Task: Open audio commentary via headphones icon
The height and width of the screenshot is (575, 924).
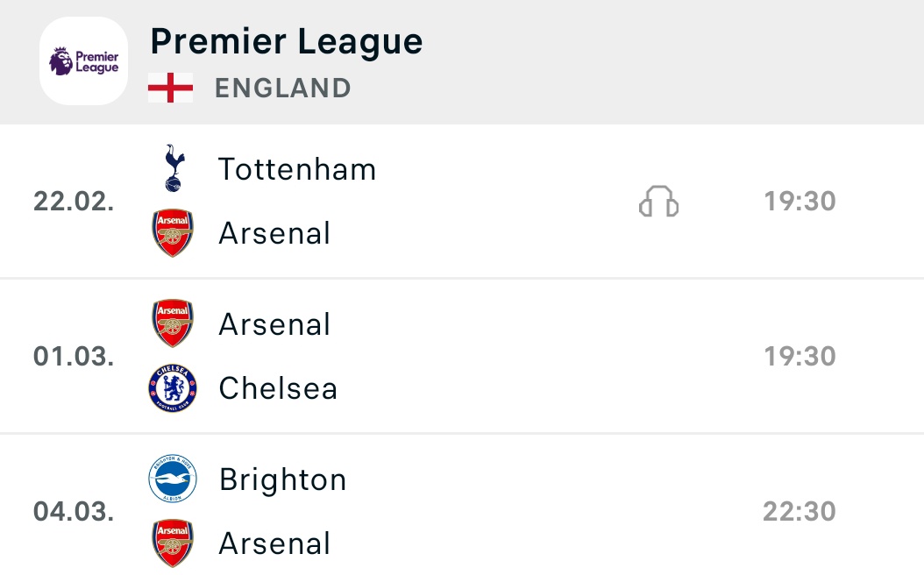Action: point(658,202)
